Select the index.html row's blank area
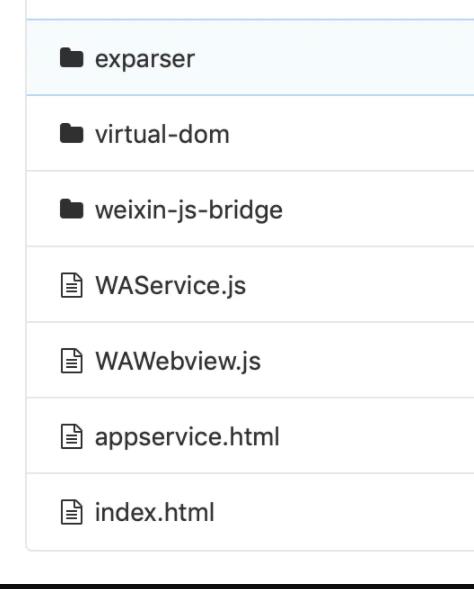 pyautogui.click(x=342, y=512)
